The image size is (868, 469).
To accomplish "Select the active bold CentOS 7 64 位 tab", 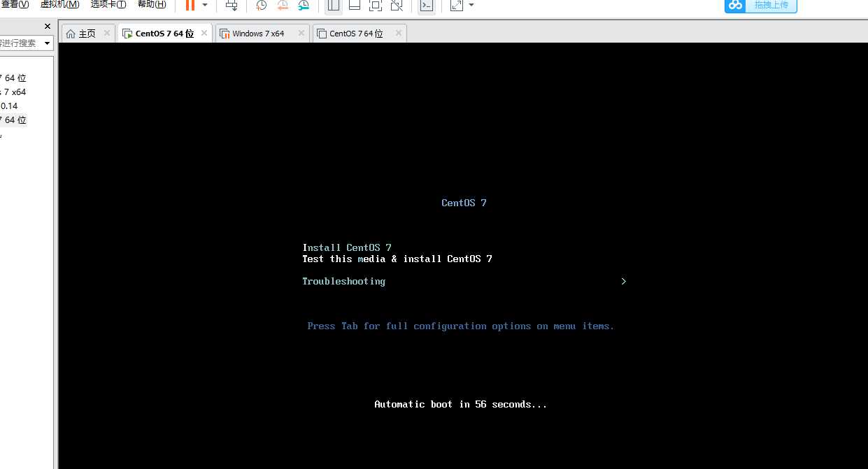I will (x=164, y=34).
